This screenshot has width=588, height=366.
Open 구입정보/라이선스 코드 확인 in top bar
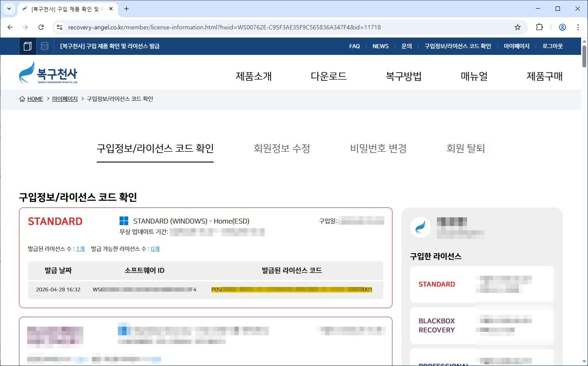[x=458, y=46]
